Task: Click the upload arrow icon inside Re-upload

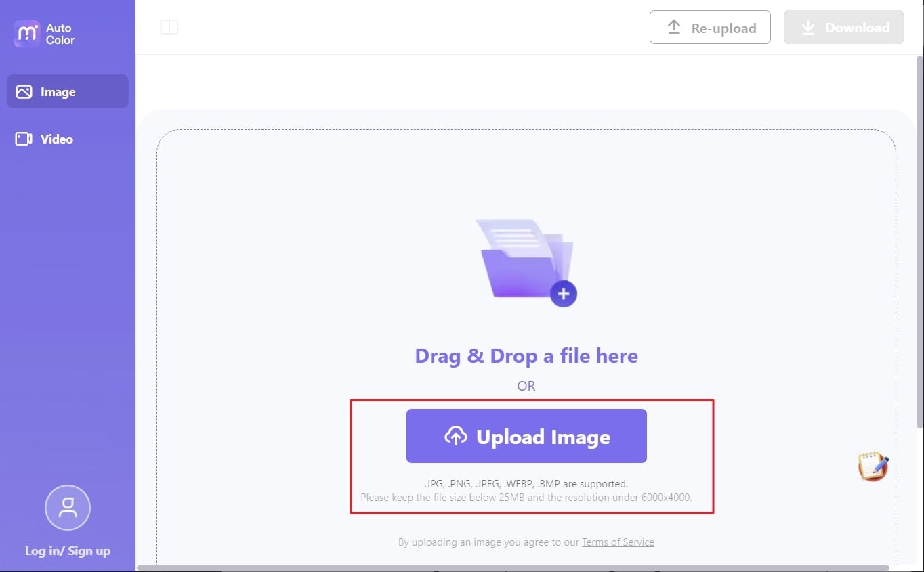Action: pos(673,27)
